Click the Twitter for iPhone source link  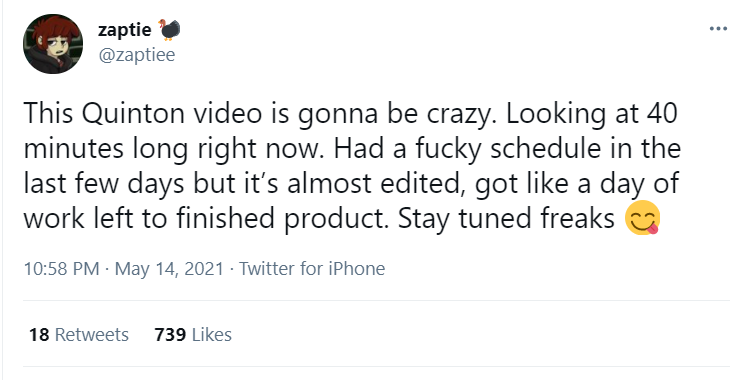(x=312, y=268)
